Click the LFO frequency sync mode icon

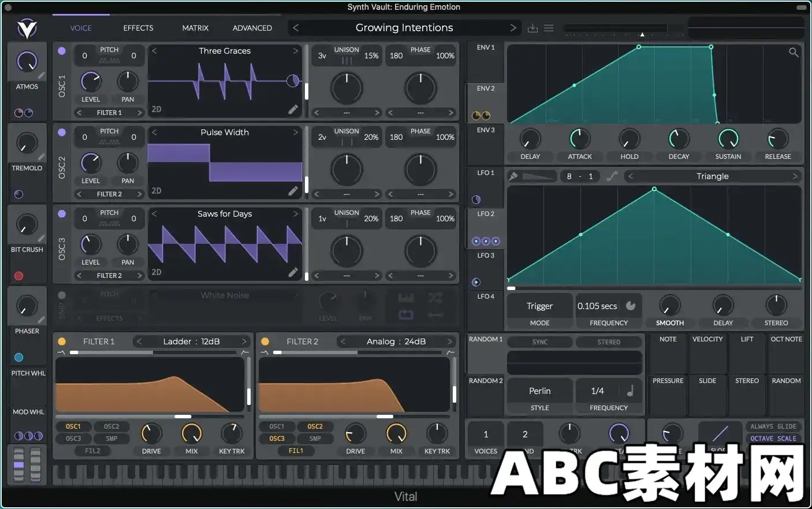(631, 306)
